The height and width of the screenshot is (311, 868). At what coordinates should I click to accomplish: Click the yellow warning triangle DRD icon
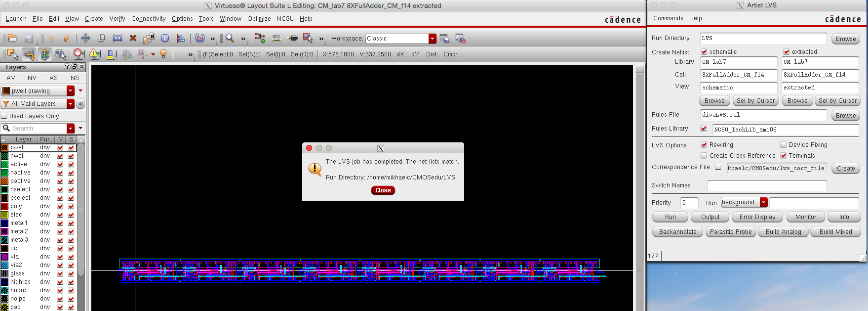coord(95,54)
